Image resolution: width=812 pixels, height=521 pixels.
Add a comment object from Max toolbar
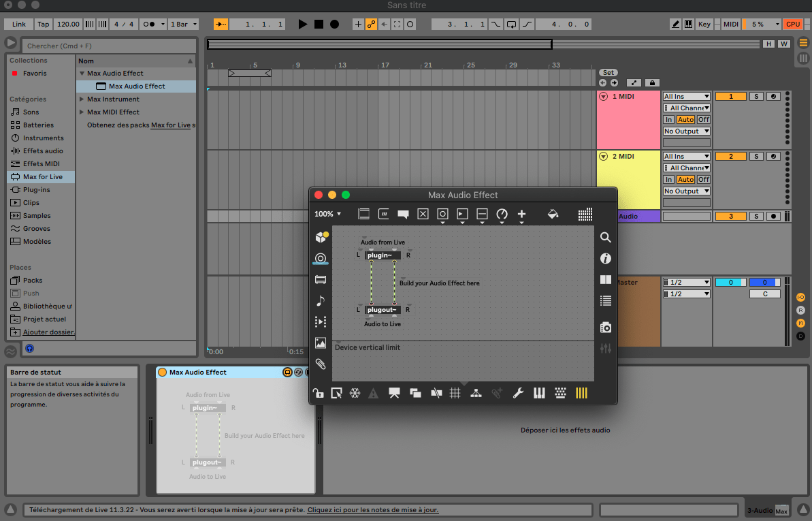point(403,214)
